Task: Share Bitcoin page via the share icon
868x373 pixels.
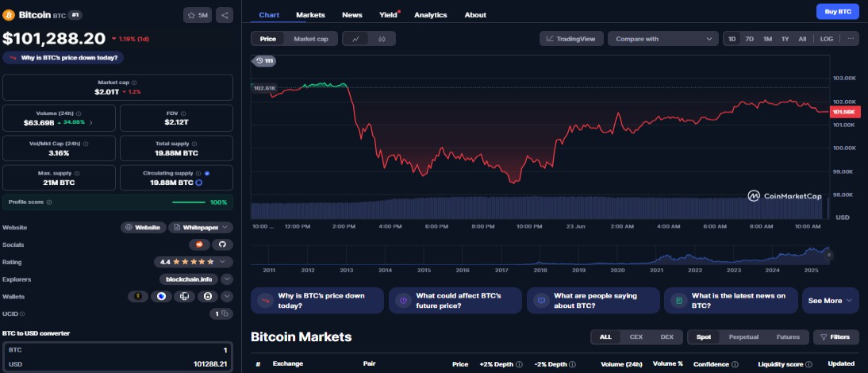Action: coord(225,15)
